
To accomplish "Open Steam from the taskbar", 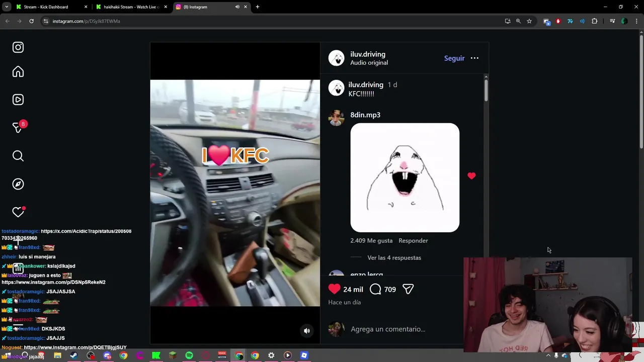I will pyautogui.click(x=74, y=356).
